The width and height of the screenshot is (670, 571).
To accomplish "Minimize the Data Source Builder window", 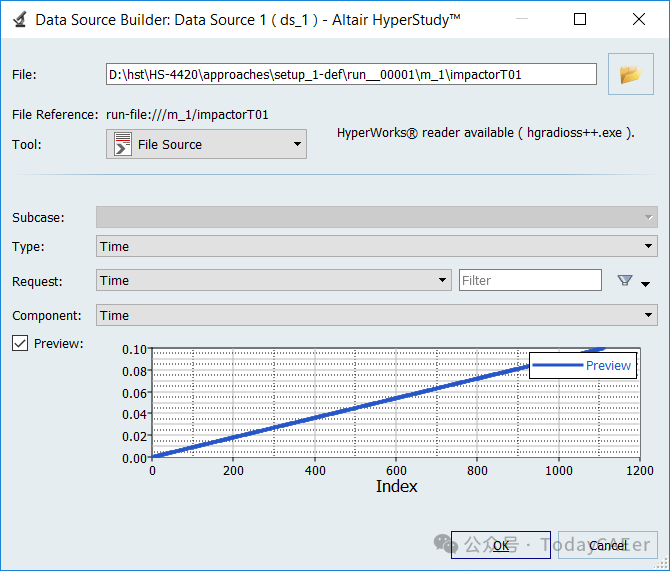I will [522, 19].
